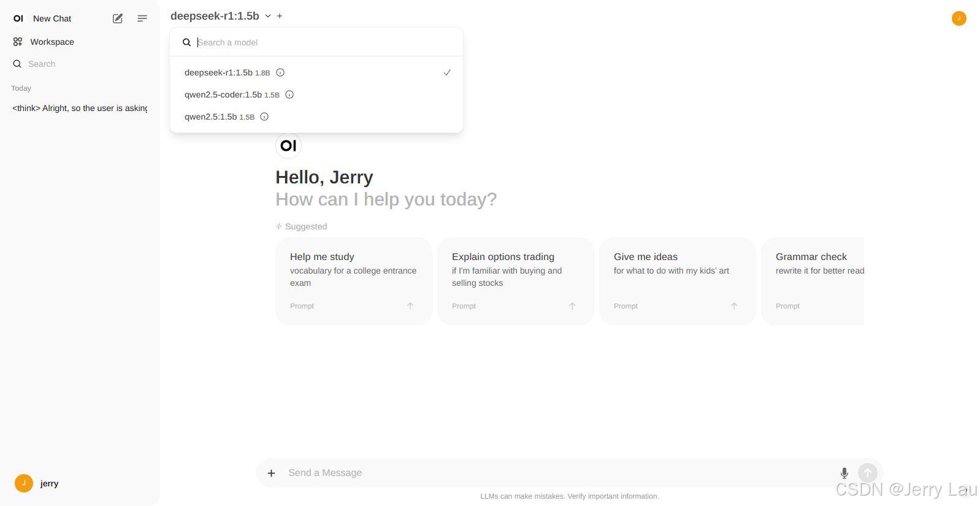Toggle the sidebar with the lines icon
The image size is (980, 506).
[x=142, y=18]
